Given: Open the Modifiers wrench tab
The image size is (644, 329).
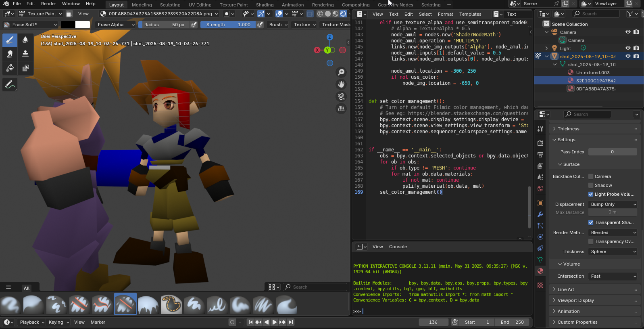Looking at the screenshot, I should [540, 214].
